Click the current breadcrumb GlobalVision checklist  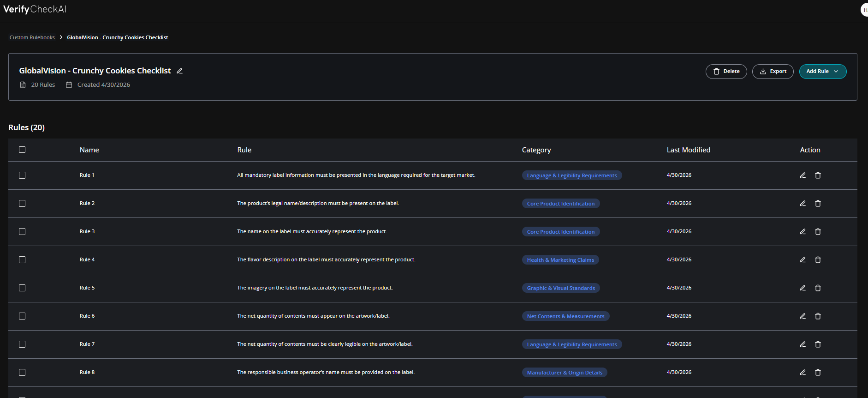[118, 37]
